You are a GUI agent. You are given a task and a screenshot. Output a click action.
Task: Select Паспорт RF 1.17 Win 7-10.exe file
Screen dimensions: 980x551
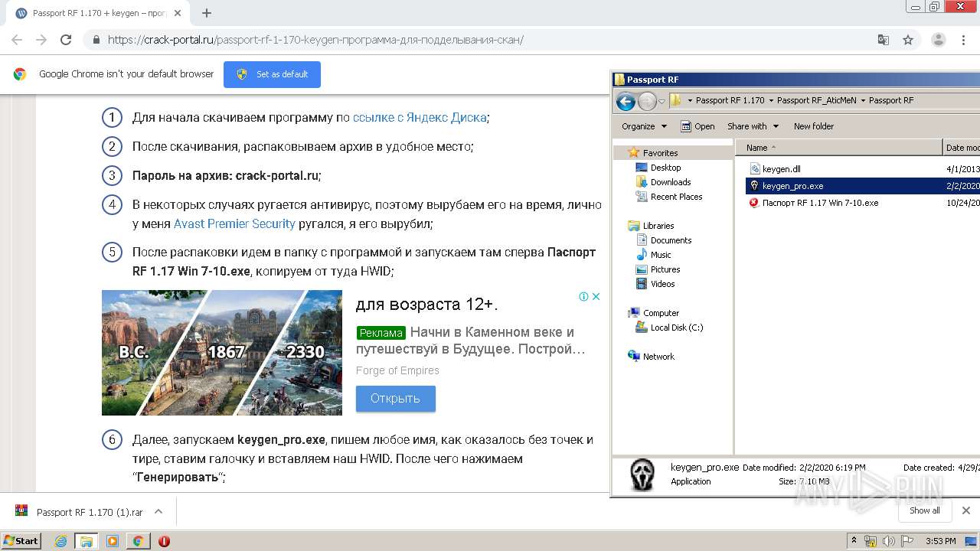[820, 203]
